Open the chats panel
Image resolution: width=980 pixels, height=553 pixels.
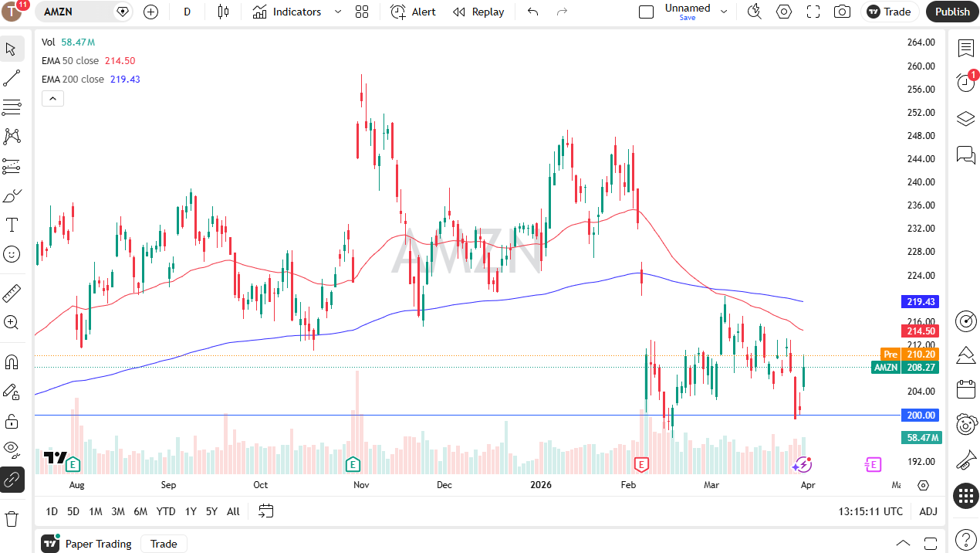[966, 154]
